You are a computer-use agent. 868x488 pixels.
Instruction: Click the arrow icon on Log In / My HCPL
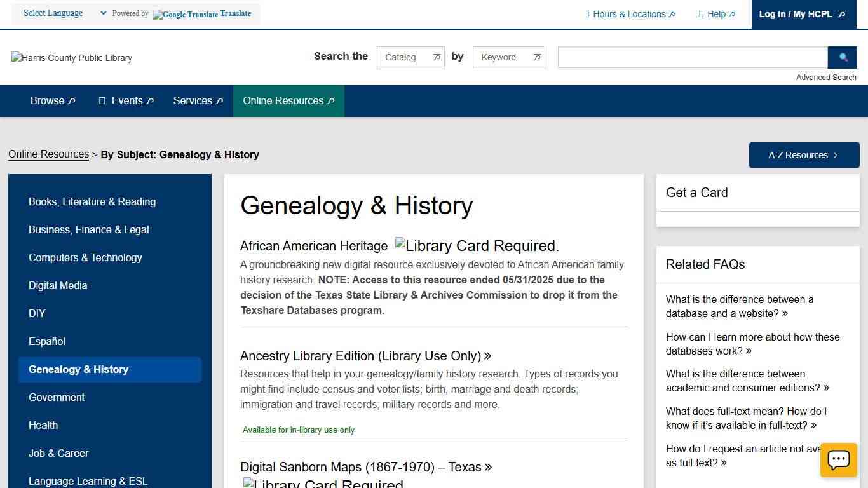(840, 13)
